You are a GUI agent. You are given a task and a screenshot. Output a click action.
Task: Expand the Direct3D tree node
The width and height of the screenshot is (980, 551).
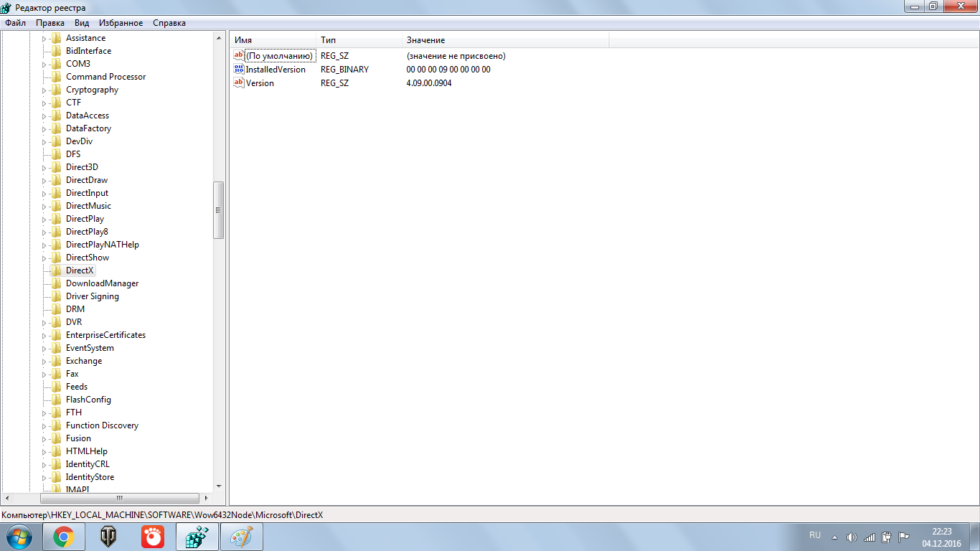[x=44, y=168]
